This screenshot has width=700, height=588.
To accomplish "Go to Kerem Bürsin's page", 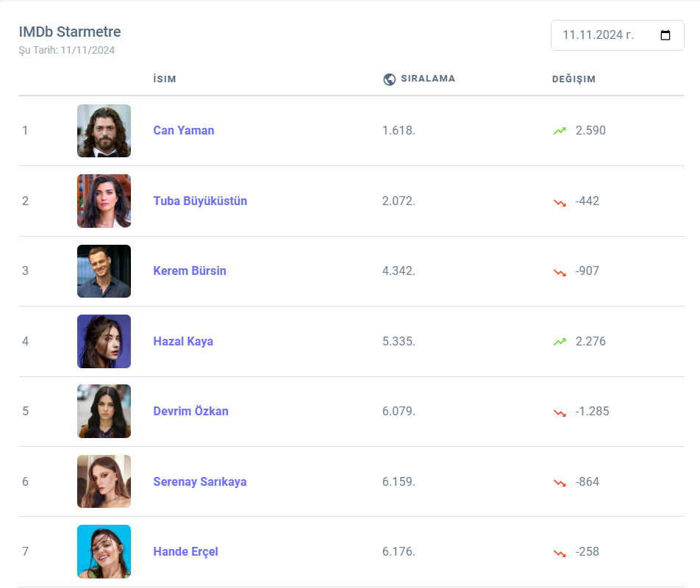I will coord(190,271).
